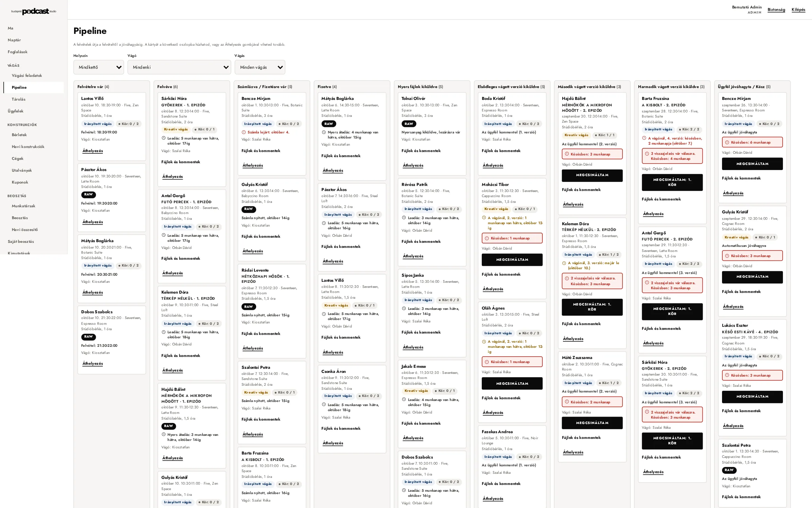Click the clock icon in Sárközi Nóra's Felvéve card
812x508 pixels.
coord(163,138)
